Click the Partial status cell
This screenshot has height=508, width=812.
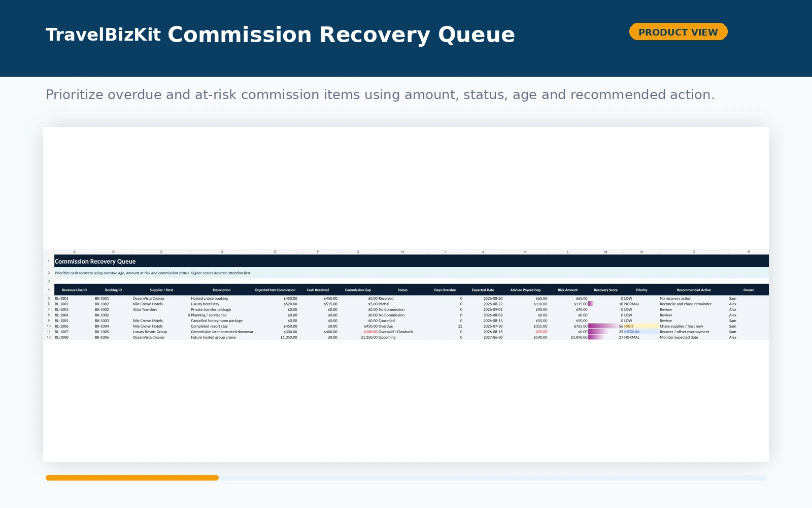pyautogui.click(x=402, y=304)
